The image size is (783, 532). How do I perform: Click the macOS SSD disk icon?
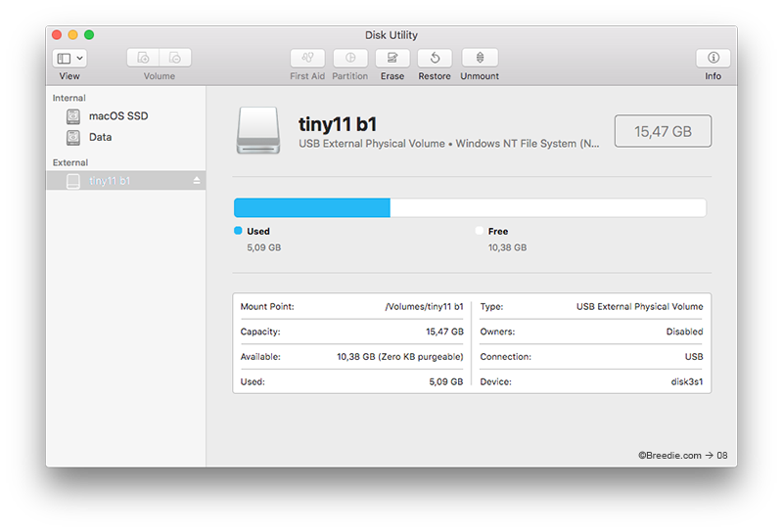click(73, 116)
